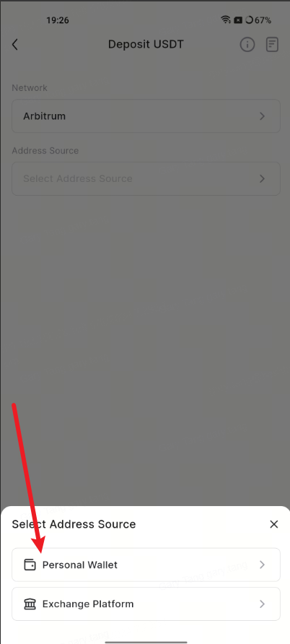Click the Personal Wallet row chevron

[263, 565]
